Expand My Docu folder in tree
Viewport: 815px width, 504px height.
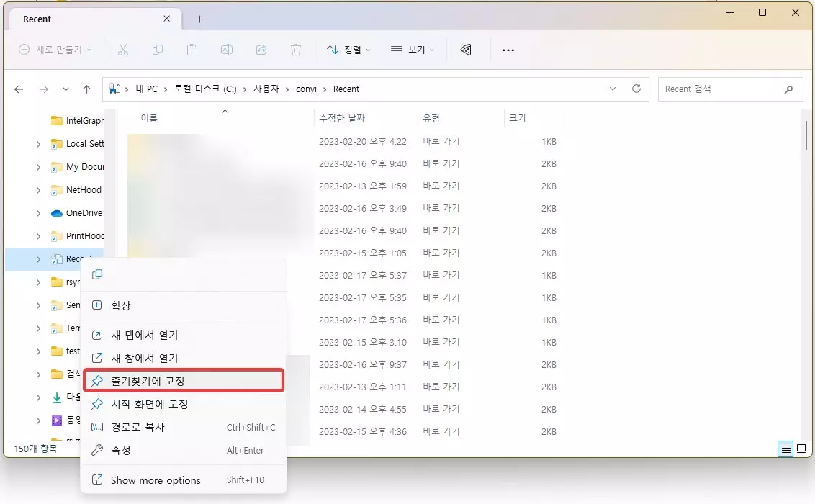coord(38,167)
